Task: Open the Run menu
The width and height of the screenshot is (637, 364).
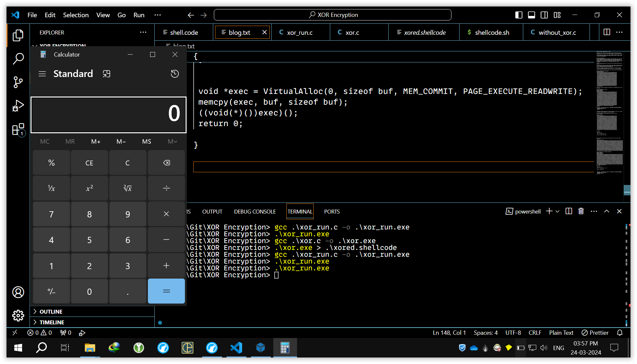Action: pyautogui.click(x=139, y=15)
